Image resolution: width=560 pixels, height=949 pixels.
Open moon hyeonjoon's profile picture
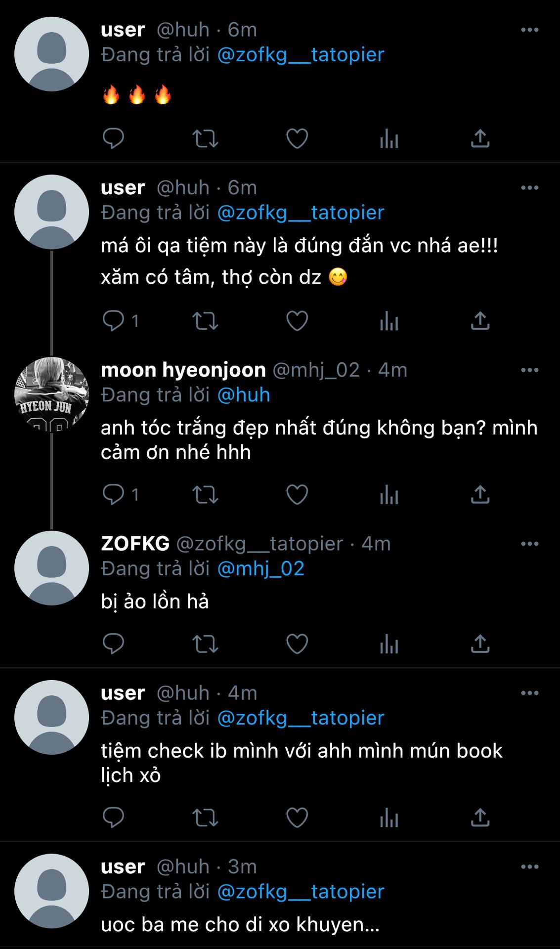52,394
